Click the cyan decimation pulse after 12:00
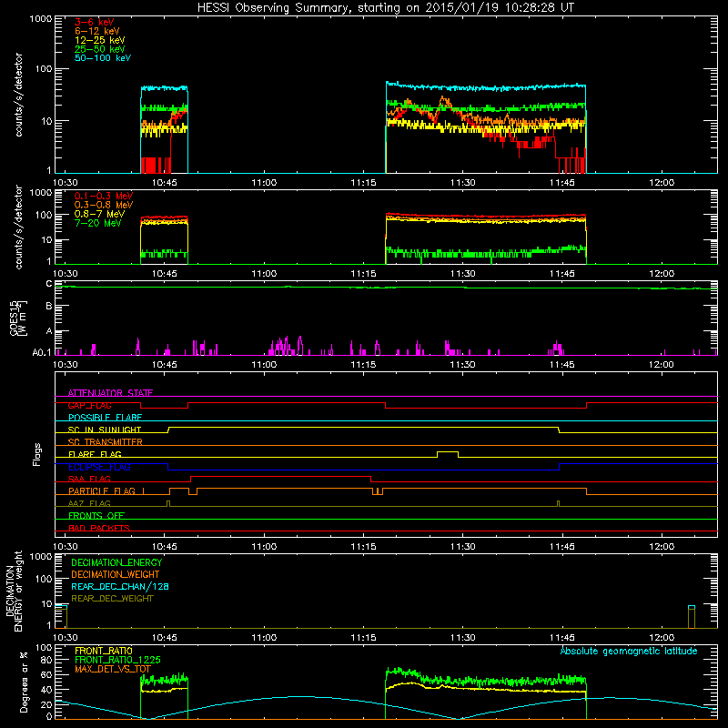Screen dimensions: 728x728 [692, 607]
